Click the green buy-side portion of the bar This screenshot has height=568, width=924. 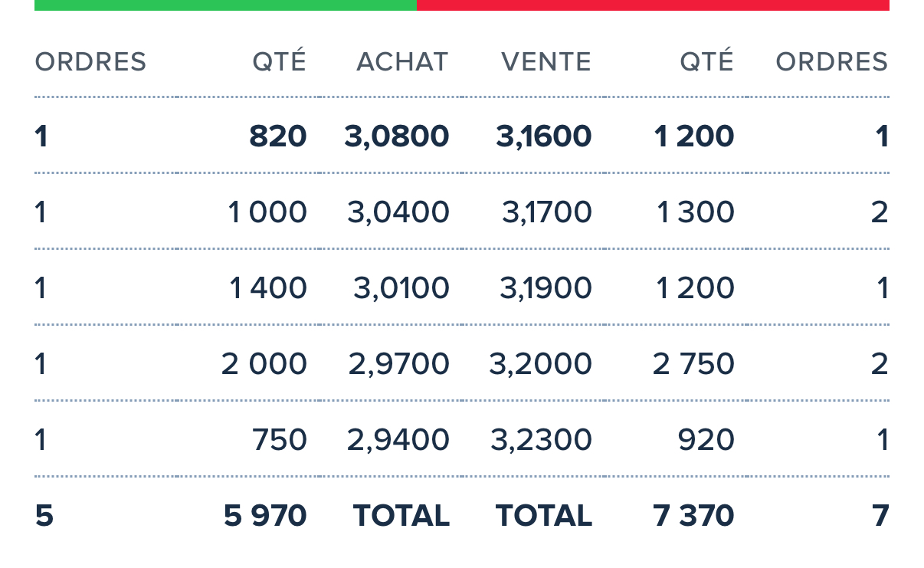[x=225, y=5]
